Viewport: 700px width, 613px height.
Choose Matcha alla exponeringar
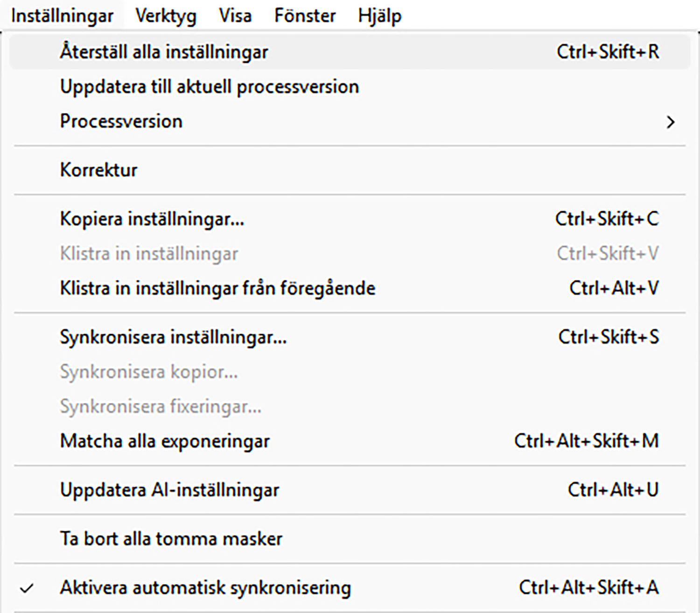pos(165,441)
